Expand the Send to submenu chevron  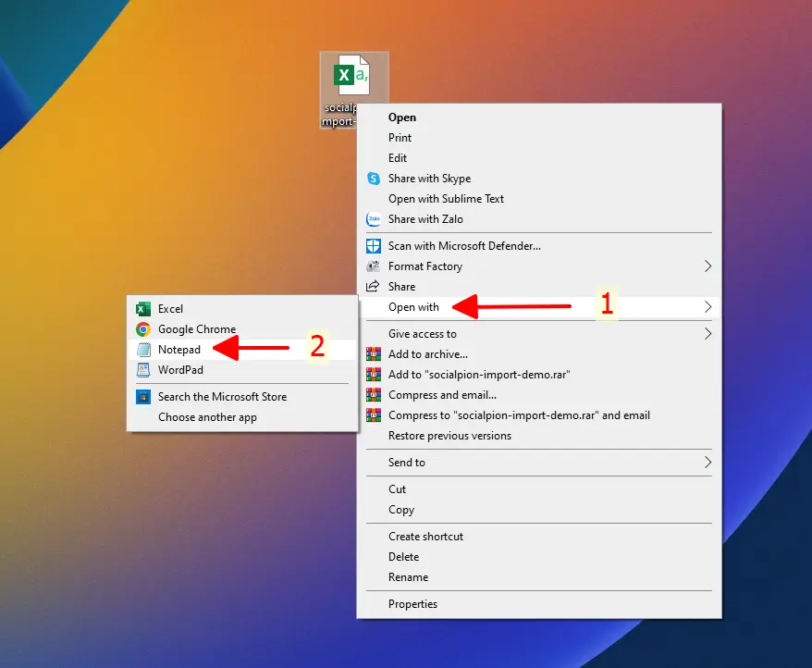click(707, 463)
